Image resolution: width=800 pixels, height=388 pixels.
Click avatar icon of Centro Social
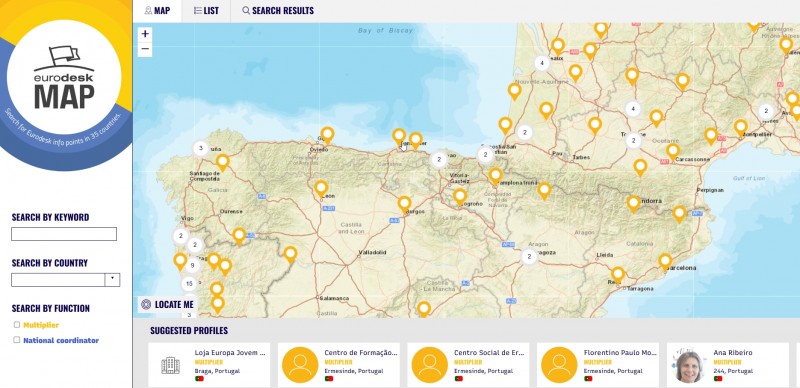tap(430, 365)
